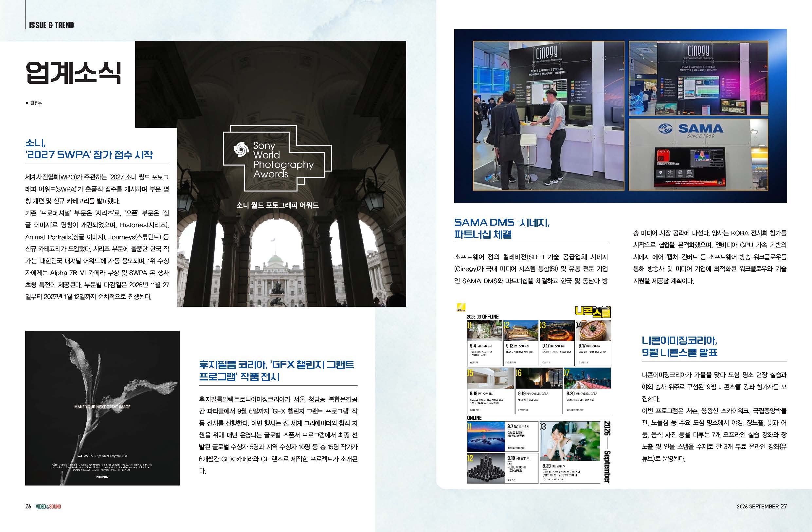Click the '2027 SWPA' 참가 접수 시작 headline
This screenshot has width=812, height=532.
[x=89, y=155]
